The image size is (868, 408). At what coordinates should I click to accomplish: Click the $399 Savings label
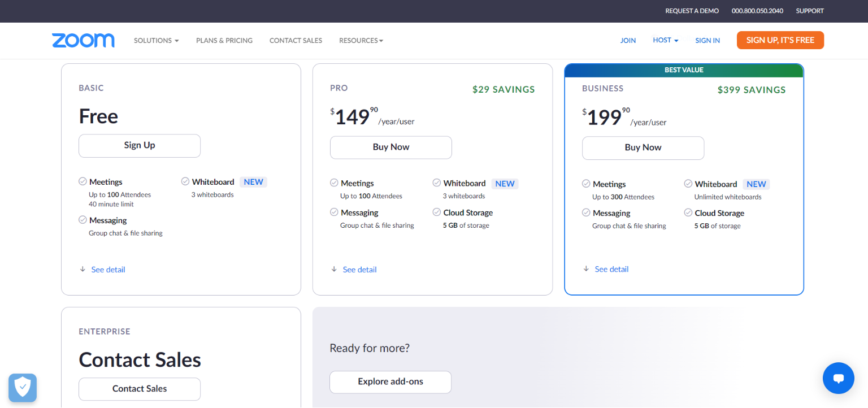coord(752,90)
